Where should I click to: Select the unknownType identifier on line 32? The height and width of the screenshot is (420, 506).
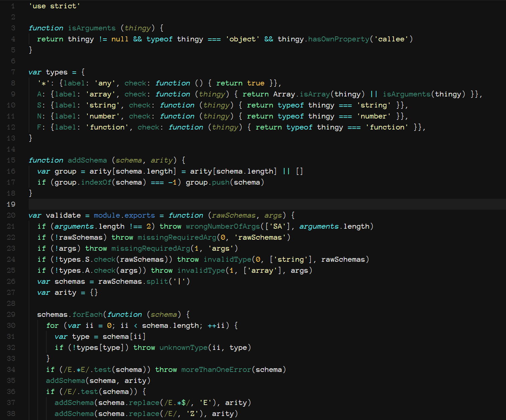tap(183, 348)
